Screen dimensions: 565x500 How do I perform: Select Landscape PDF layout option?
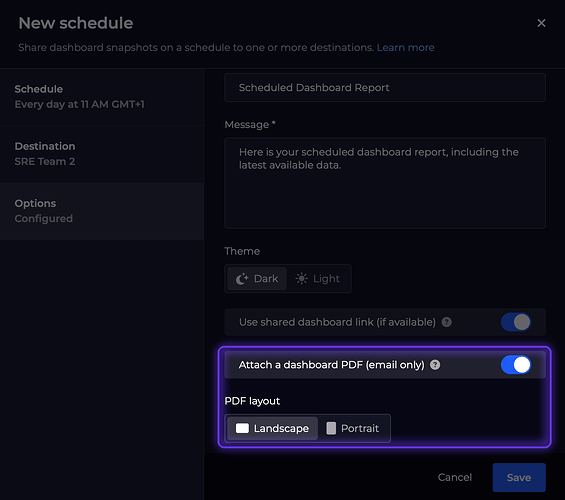pyautogui.click(x=272, y=428)
